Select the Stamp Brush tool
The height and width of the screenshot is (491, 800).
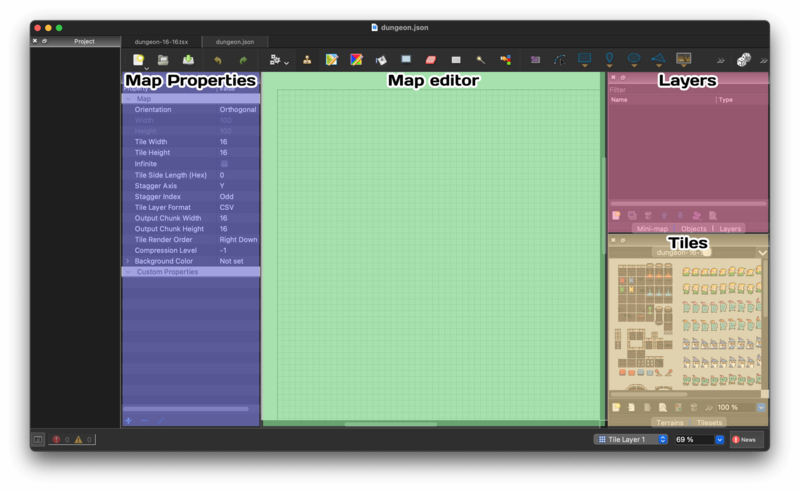tap(307, 60)
